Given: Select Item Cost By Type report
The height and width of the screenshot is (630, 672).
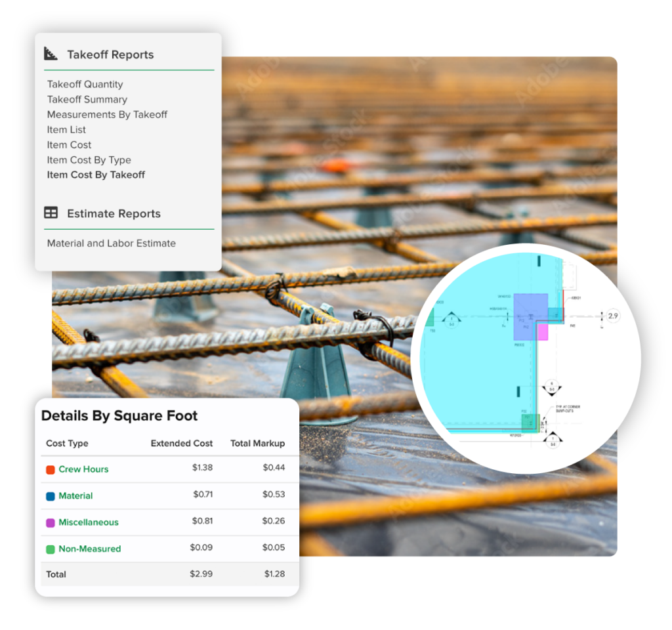Looking at the screenshot, I should point(89,159).
